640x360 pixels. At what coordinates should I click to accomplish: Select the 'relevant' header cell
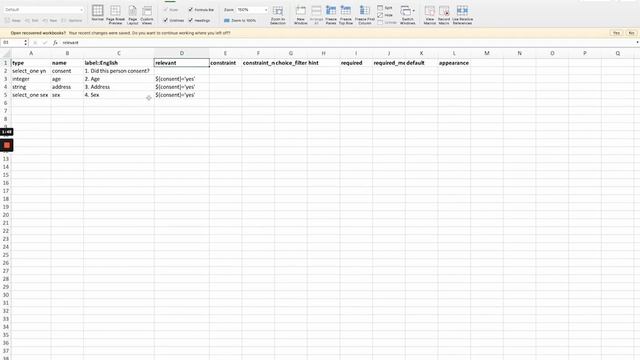pos(182,63)
